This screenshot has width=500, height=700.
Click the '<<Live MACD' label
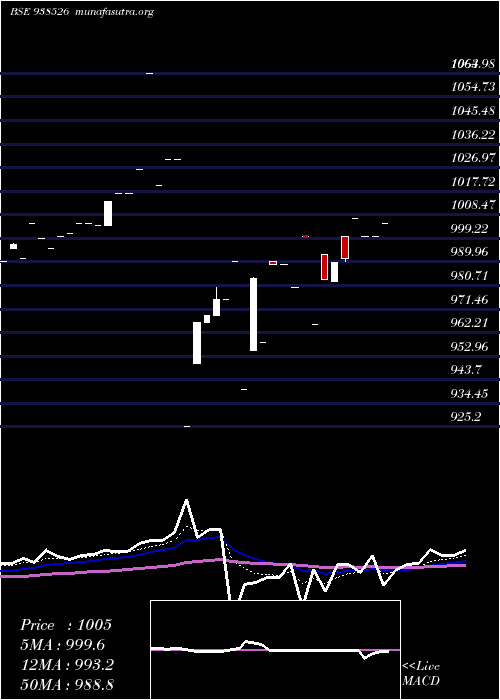(x=421, y=674)
